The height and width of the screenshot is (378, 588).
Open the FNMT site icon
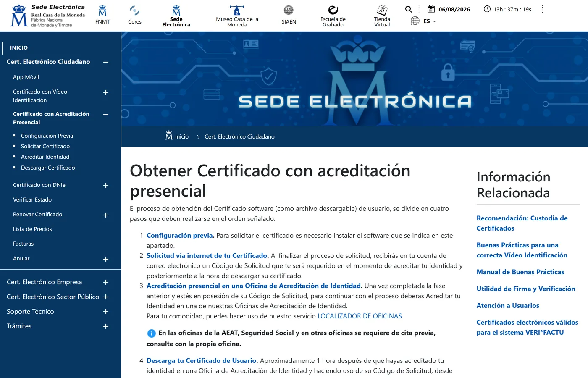click(102, 11)
